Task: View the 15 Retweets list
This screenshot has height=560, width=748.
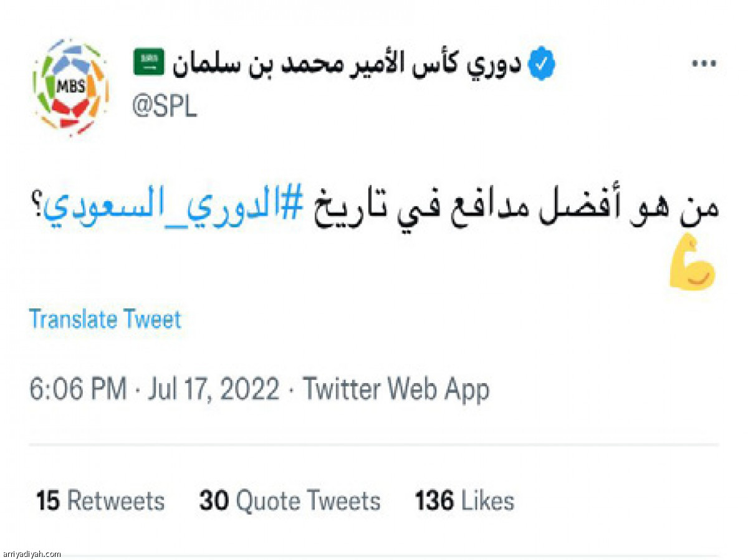Action: [x=100, y=501]
